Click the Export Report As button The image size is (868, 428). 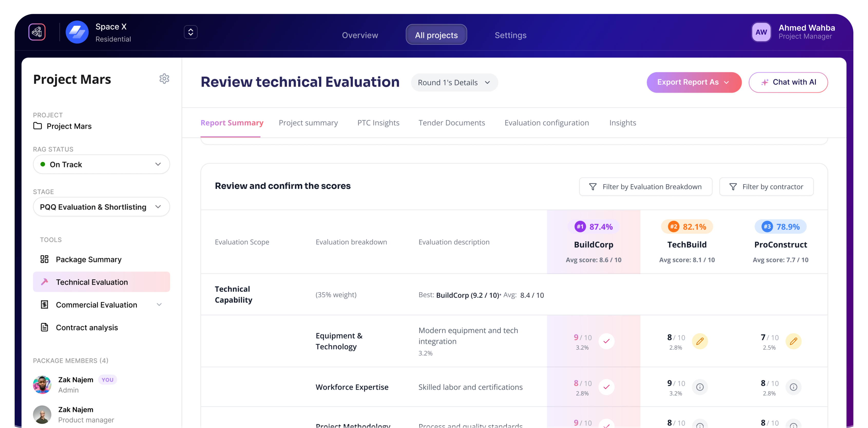click(x=694, y=82)
